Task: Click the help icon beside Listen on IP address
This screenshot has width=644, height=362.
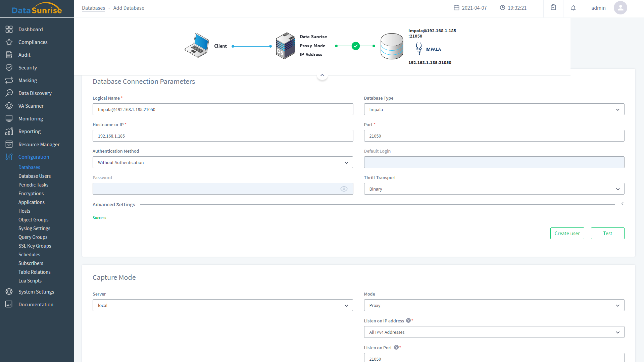Action: (x=408, y=320)
